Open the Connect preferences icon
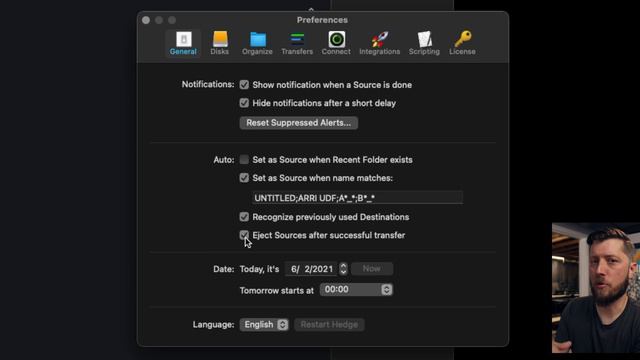This screenshot has height=360, width=640. (336, 43)
